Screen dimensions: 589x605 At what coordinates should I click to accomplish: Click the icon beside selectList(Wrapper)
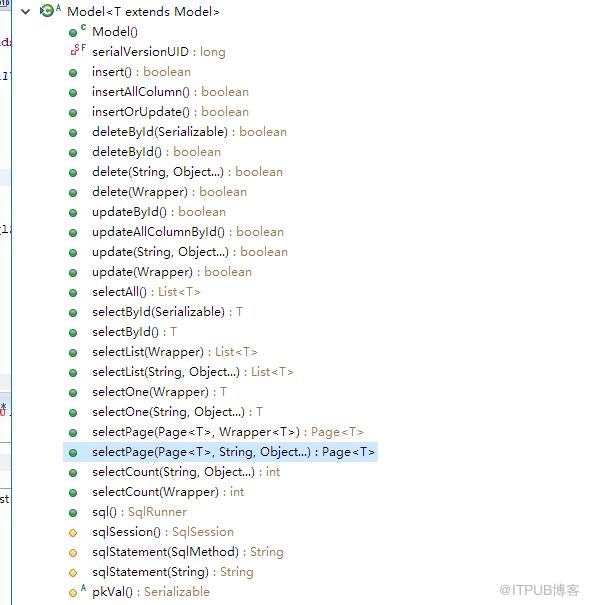(73, 353)
